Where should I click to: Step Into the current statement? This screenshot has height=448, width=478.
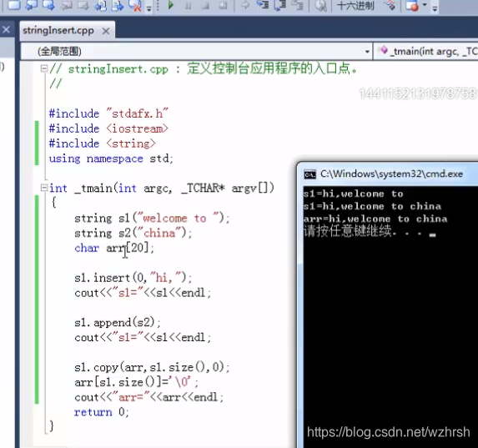pos(263,5)
